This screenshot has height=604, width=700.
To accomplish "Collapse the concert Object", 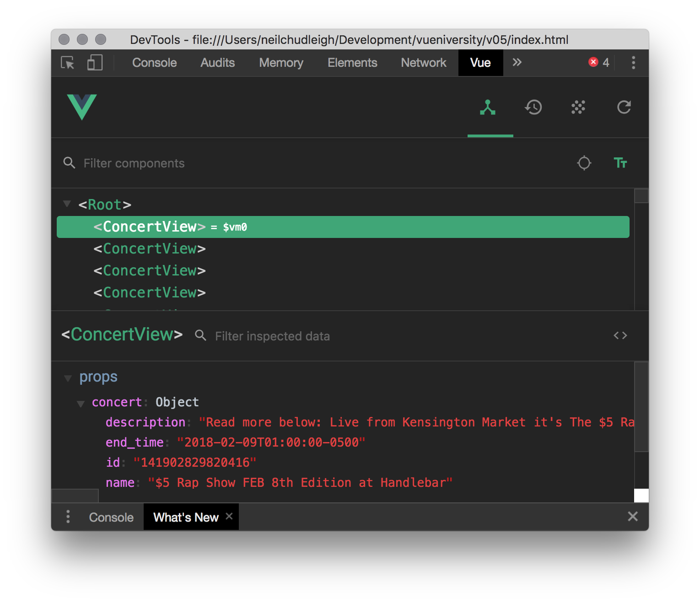I will point(81,403).
